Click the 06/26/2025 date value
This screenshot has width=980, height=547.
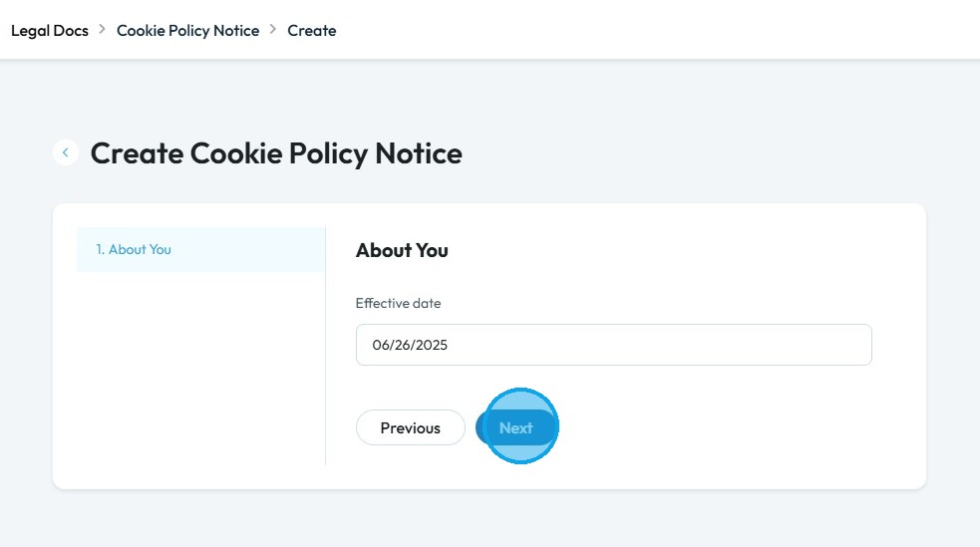pyautogui.click(x=411, y=346)
